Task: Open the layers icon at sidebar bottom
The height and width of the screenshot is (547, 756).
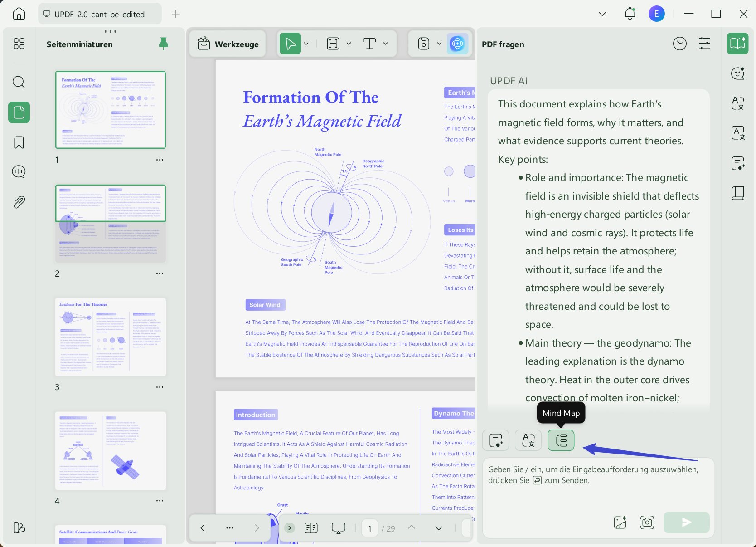Action: pyautogui.click(x=19, y=527)
